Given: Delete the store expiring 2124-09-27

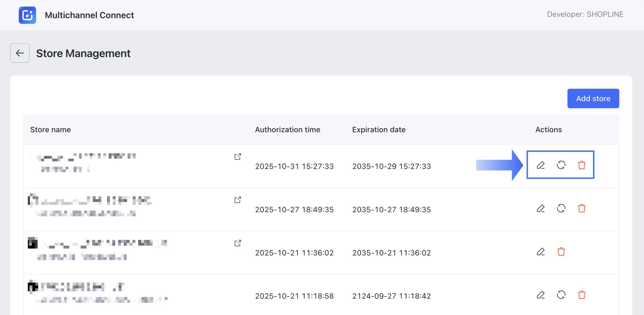Looking at the screenshot, I should 581,295.
